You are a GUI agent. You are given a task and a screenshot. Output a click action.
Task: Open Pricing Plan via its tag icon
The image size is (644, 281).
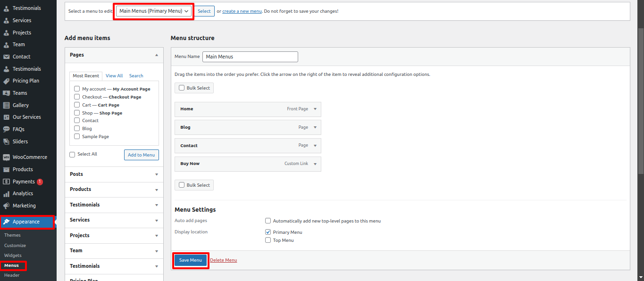7,81
